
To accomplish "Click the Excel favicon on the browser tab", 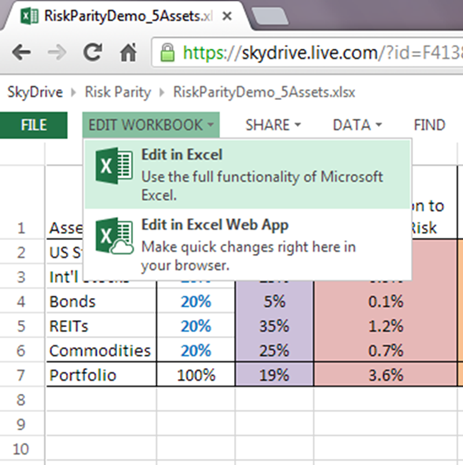I will coord(29,16).
